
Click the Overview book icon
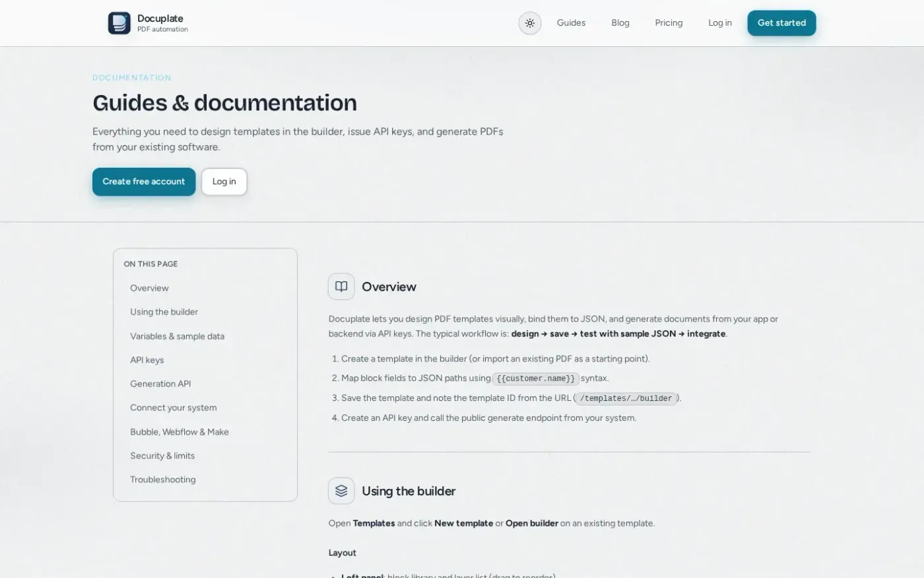pyautogui.click(x=341, y=287)
